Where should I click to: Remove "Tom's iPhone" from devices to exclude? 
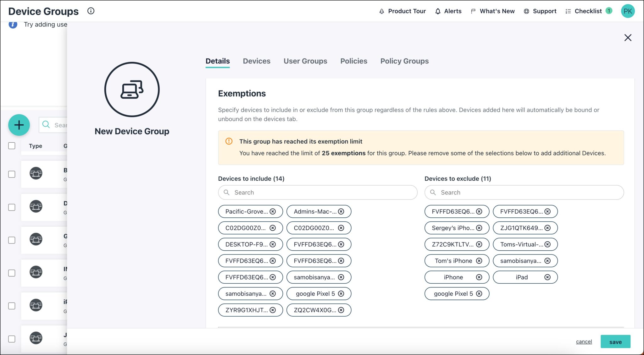click(x=479, y=261)
